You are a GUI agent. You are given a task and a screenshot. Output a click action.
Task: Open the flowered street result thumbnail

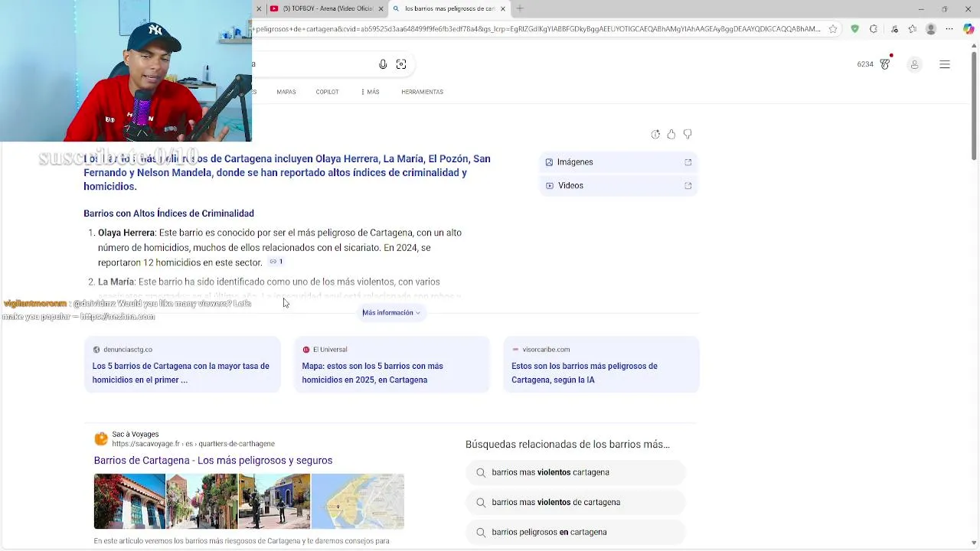coord(202,501)
